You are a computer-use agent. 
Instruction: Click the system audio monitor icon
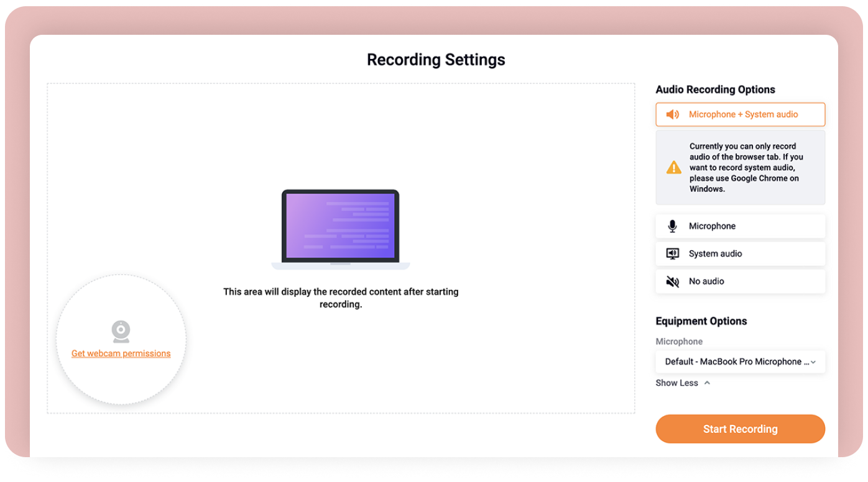672,253
